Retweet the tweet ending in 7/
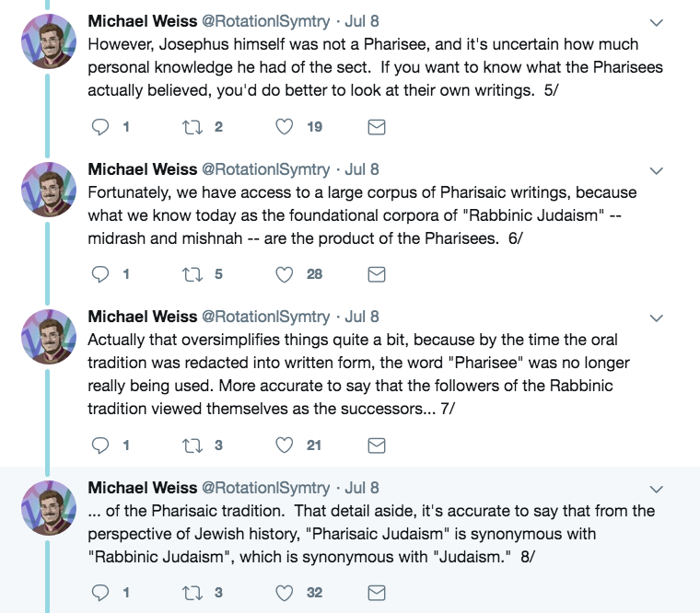The width and height of the screenshot is (700, 613). [x=192, y=445]
